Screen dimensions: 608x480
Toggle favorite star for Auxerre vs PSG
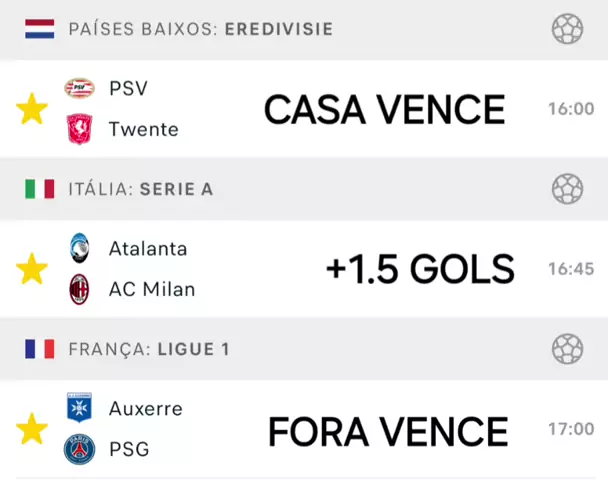(32, 429)
